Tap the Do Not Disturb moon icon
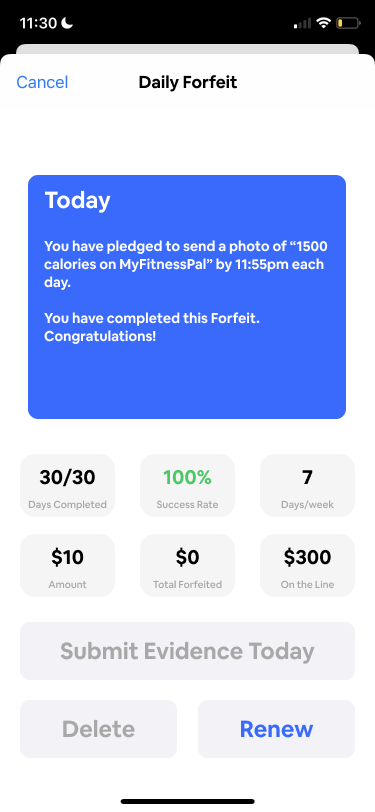375x812 pixels. tap(67, 23)
